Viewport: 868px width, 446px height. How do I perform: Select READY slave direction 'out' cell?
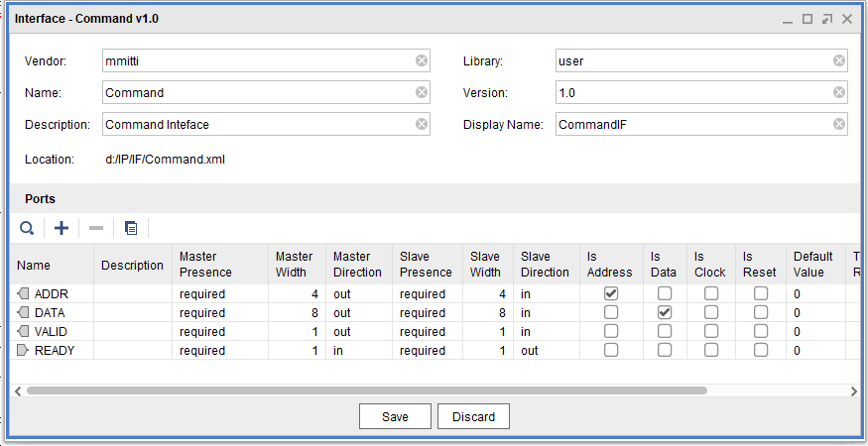[x=547, y=350]
